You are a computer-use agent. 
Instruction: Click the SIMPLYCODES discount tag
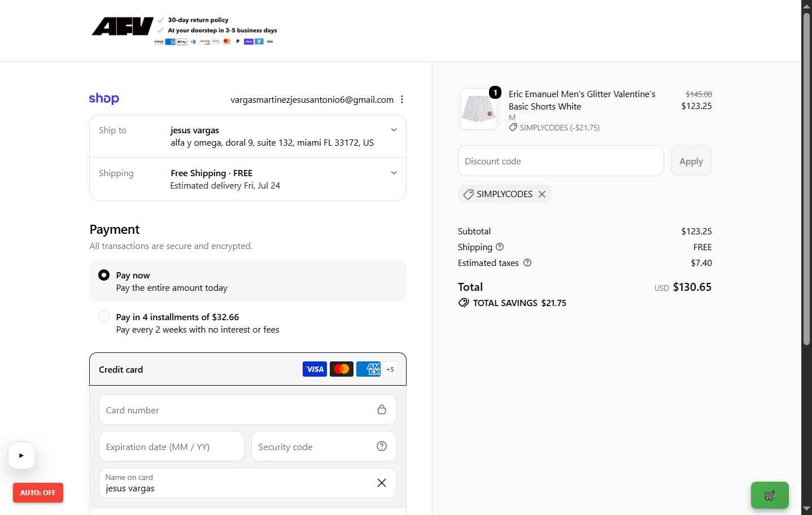click(505, 194)
